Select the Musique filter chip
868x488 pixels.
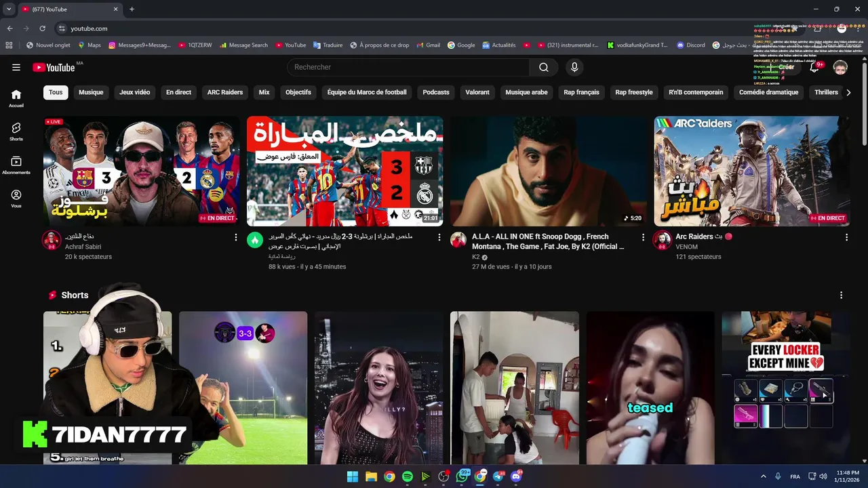(91, 92)
